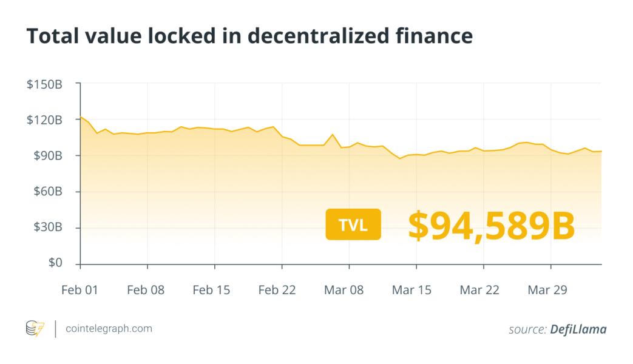
Task: Select the $60B y-axis label
Action: coord(47,192)
